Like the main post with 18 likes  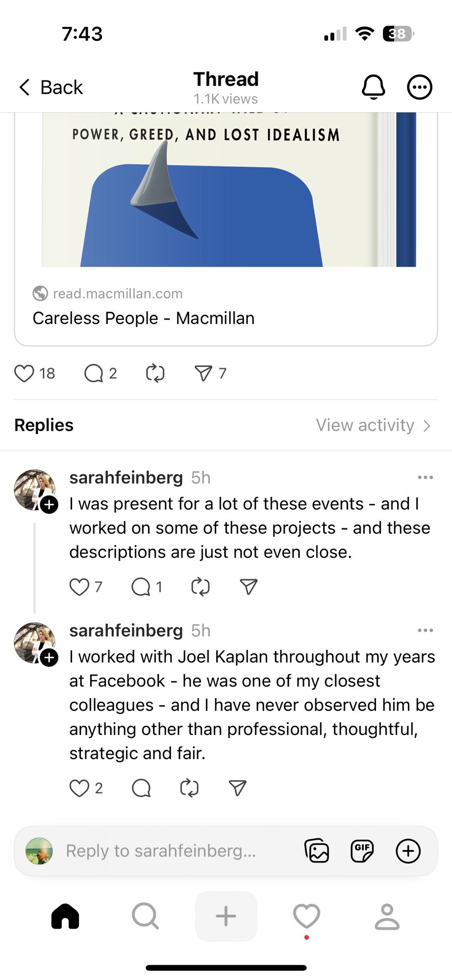point(24,373)
